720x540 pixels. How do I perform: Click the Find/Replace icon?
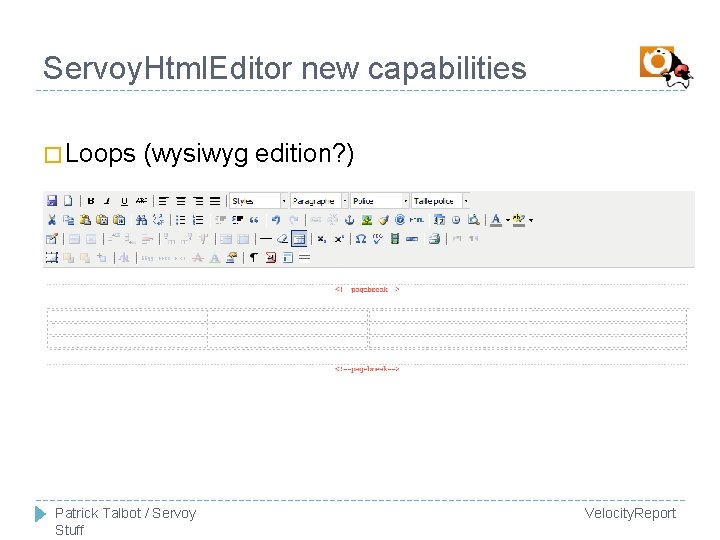158,220
